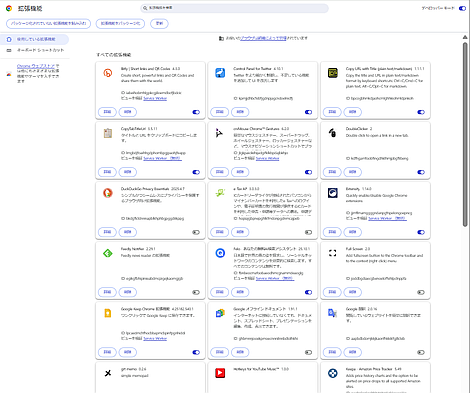The image size is (470, 393).
Task: Click the Google Keep extension icon
Action: (x=108, y=313)
